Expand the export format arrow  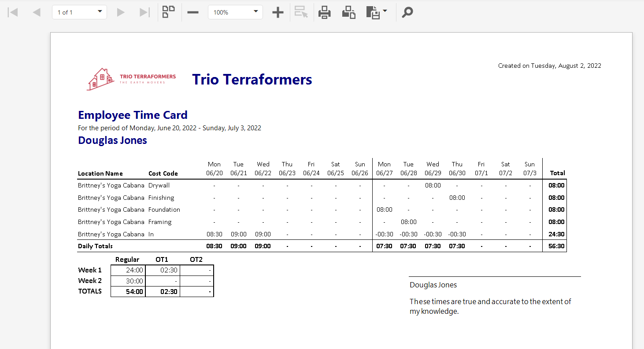click(385, 11)
